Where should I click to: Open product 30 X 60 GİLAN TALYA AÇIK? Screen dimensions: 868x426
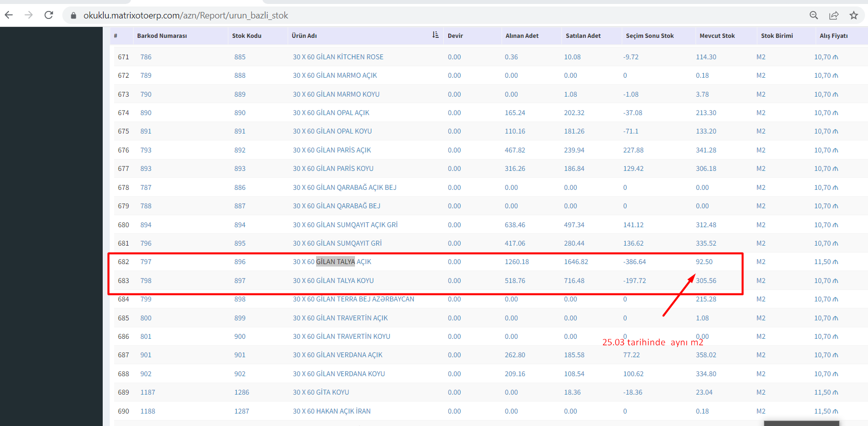coord(332,262)
